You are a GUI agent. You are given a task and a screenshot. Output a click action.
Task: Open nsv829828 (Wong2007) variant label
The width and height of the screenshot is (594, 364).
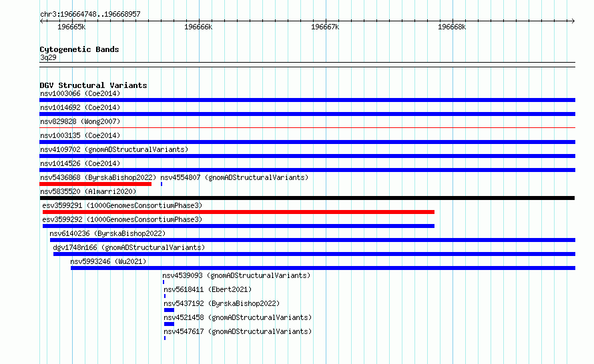pyautogui.click(x=80, y=121)
